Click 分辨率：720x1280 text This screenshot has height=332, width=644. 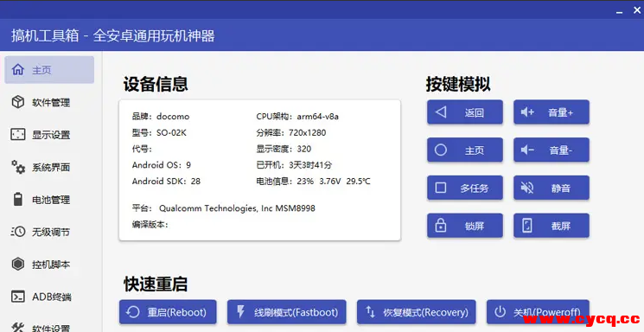point(291,133)
